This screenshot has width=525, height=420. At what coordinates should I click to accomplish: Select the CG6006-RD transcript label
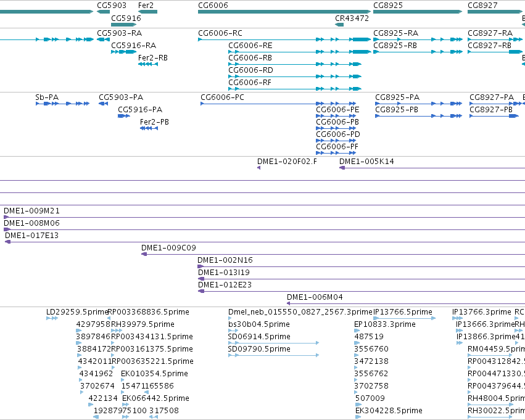click(x=250, y=70)
